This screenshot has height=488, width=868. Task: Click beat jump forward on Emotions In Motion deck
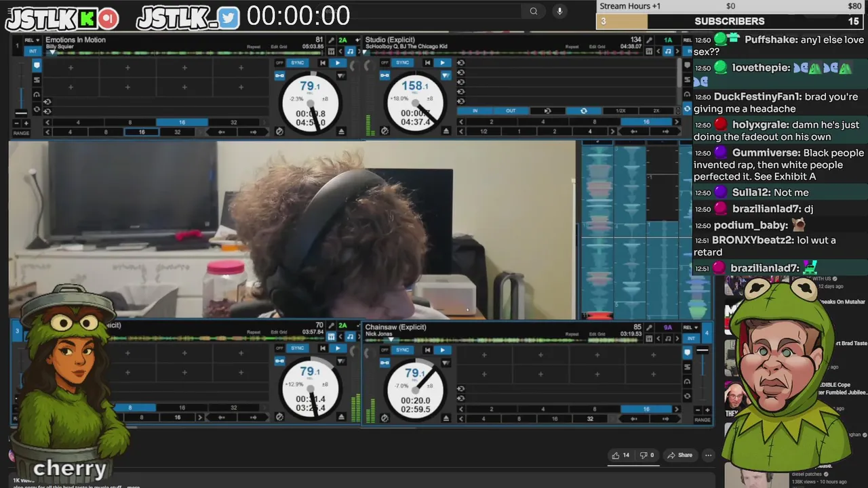pos(253,132)
